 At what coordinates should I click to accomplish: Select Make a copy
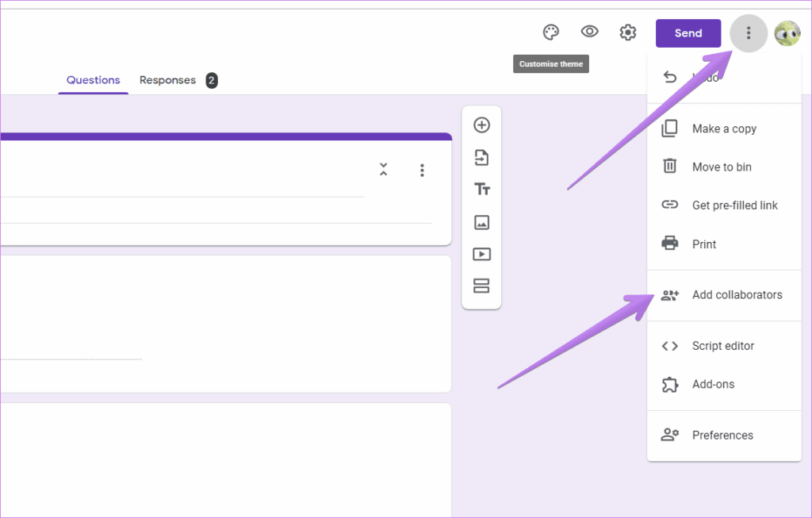point(724,129)
